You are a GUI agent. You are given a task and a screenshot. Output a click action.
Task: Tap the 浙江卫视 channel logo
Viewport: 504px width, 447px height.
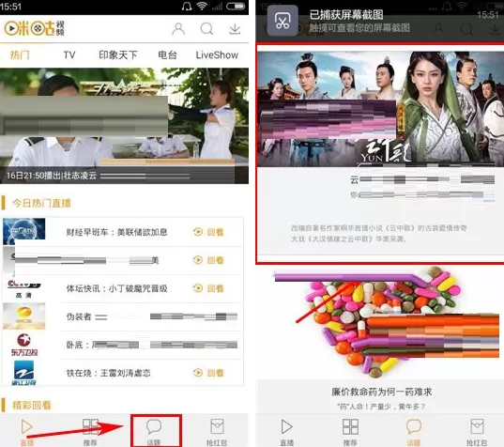pos(24,373)
